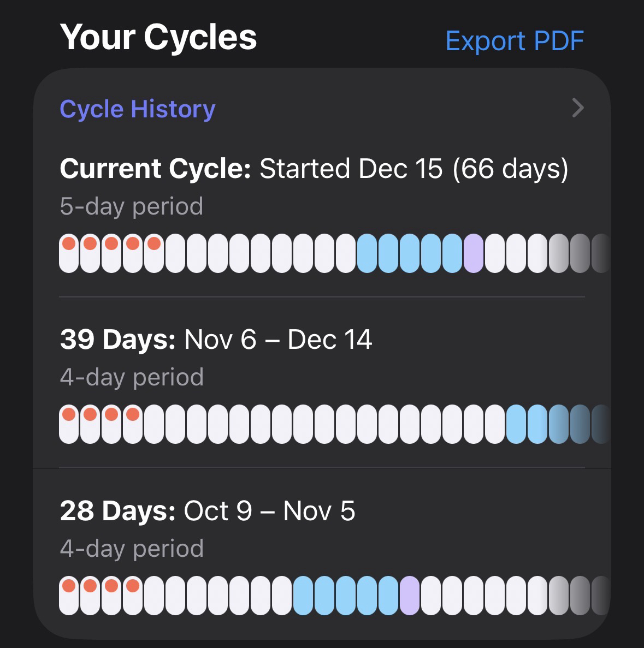The height and width of the screenshot is (648, 644).
Task: Select first period day of Oct 9 cycle
Action: 69,595
